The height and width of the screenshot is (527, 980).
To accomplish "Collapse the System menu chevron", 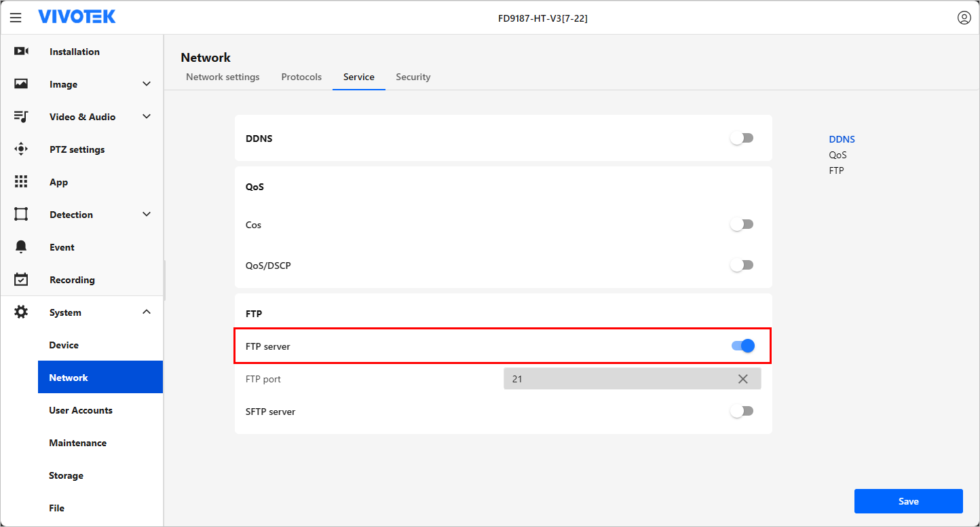I will pyautogui.click(x=147, y=312).
